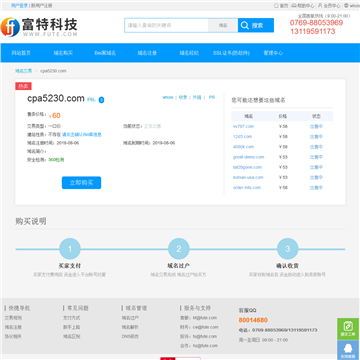Click the blue PR value badge beside cpa5230.com
The width and height of the screenshot is (360, 360).
point(101,100)
